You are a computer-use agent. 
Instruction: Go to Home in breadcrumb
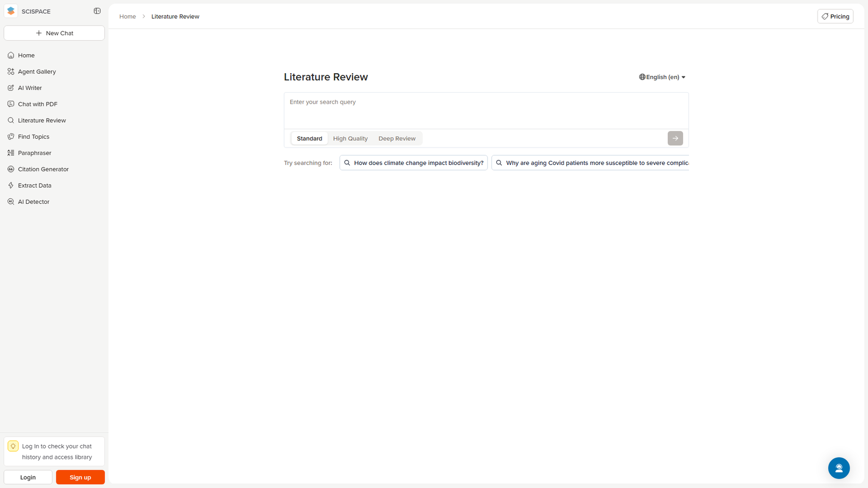point(127,17)
